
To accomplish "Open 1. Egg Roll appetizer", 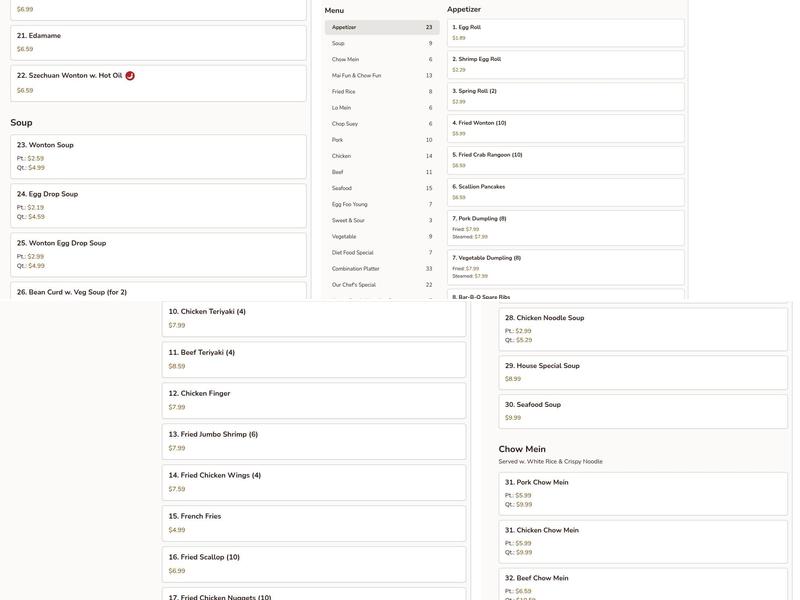I will point(565,33).
